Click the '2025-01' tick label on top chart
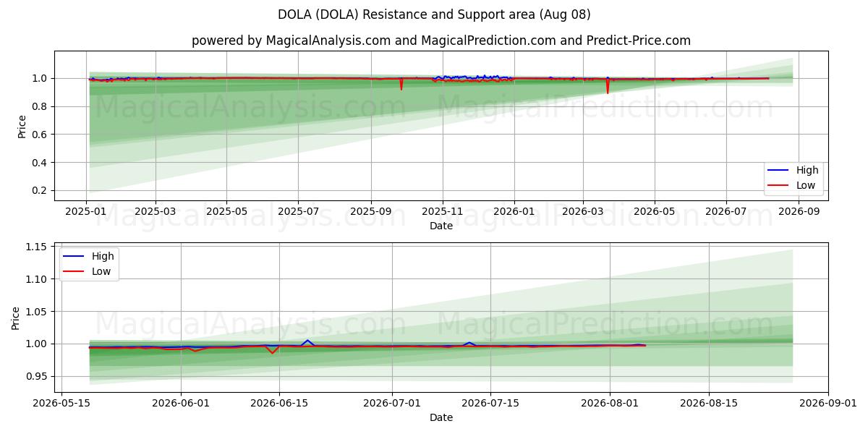 pos(86,212)
